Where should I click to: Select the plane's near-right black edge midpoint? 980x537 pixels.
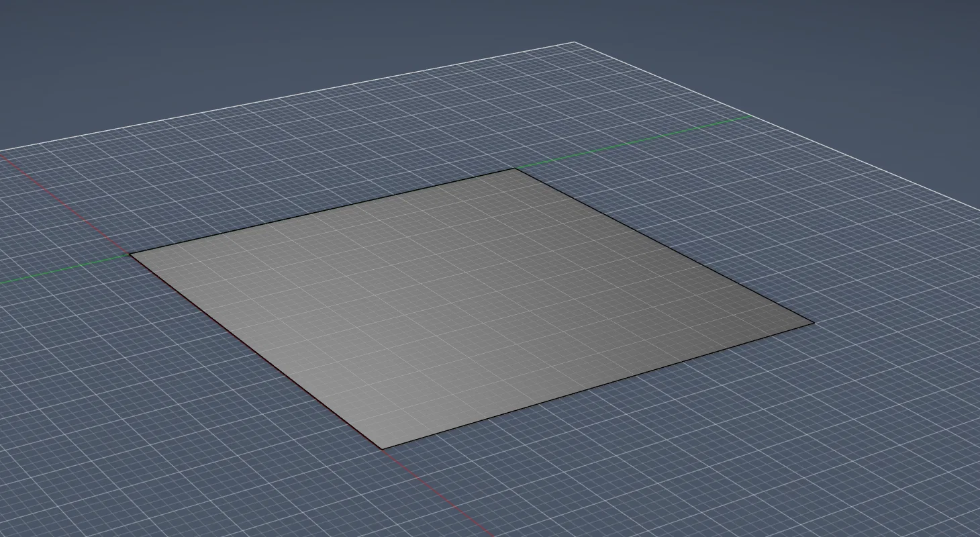tap(598, 385)
